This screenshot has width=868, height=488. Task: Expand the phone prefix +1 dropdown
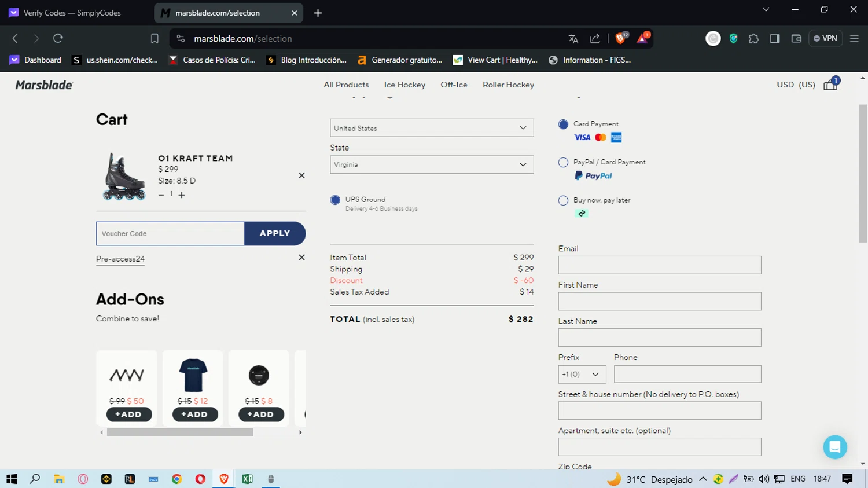pos(582,375)
